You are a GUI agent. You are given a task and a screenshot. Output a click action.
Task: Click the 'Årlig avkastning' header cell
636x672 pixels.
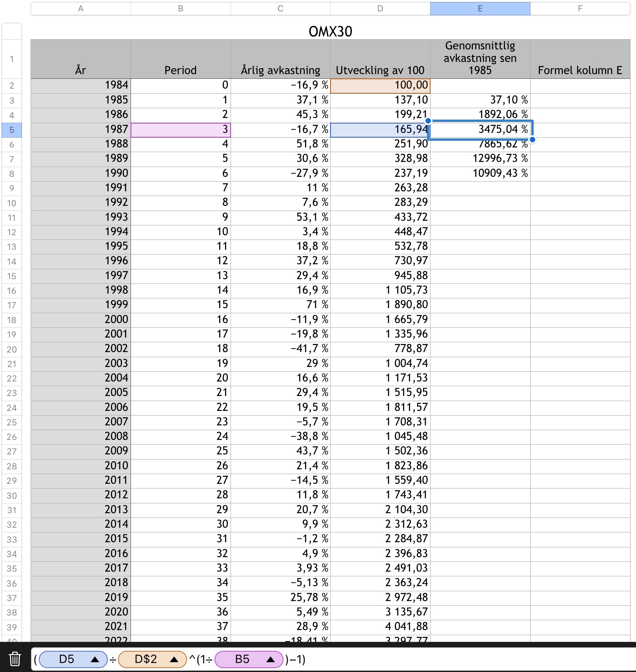280,59
